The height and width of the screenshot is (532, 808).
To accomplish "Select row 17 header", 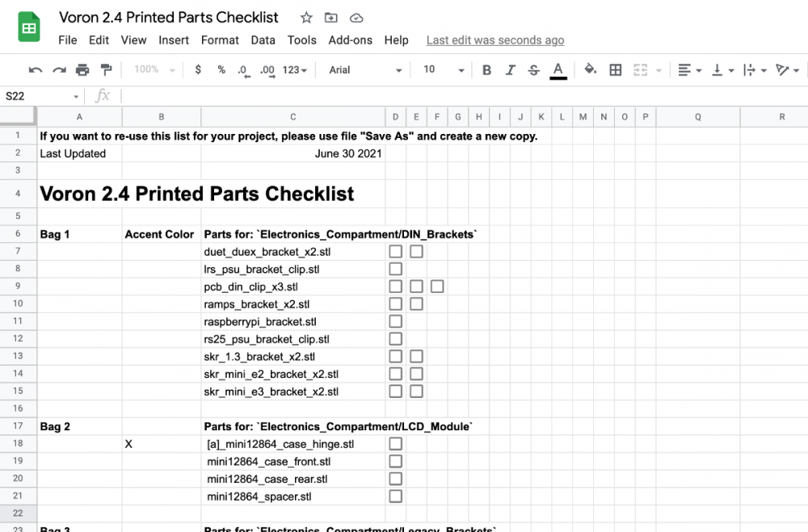I will click(x=18, y=426).
